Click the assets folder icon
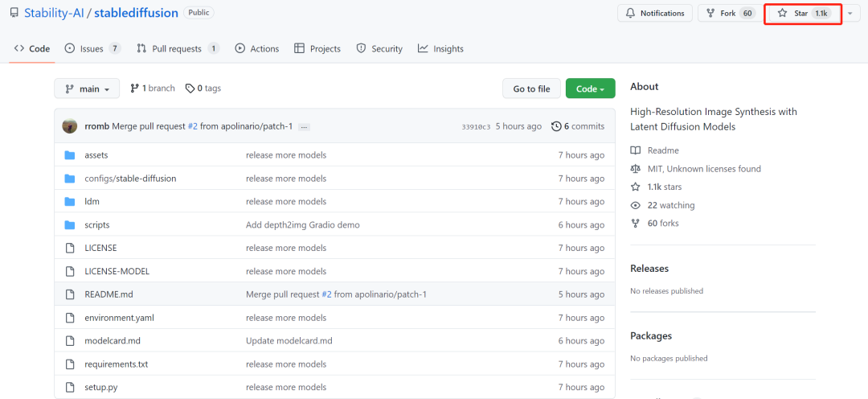 tap(69, 155)
